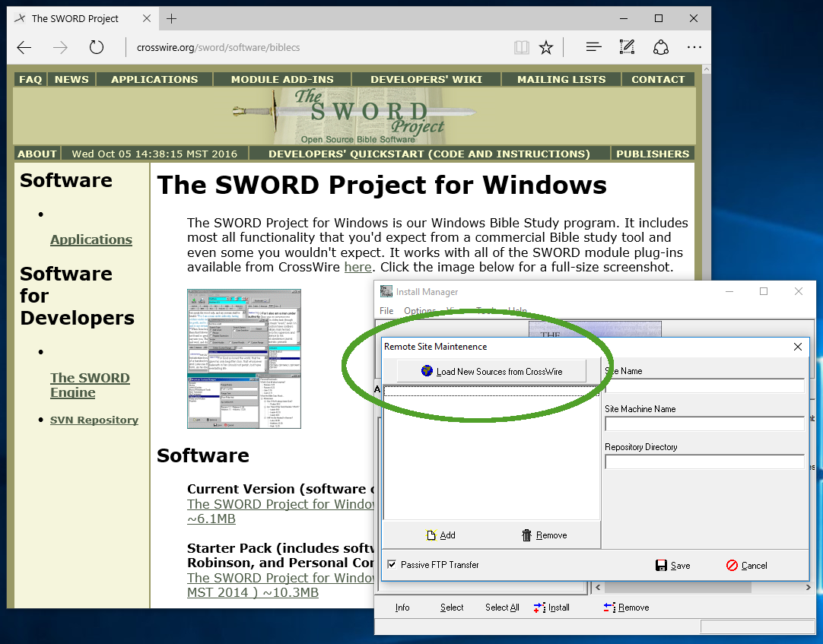Open the Share icon in browser
The height and width of the screenshot is (644, 823).
click(660, 48)
